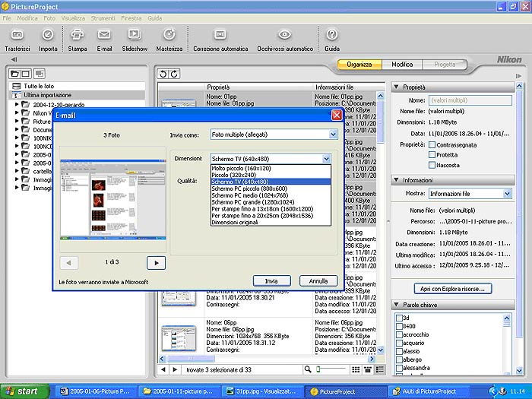532x399 pixels.
Task: Tick the alassio keyword checkbox
Action: (399, 351)
